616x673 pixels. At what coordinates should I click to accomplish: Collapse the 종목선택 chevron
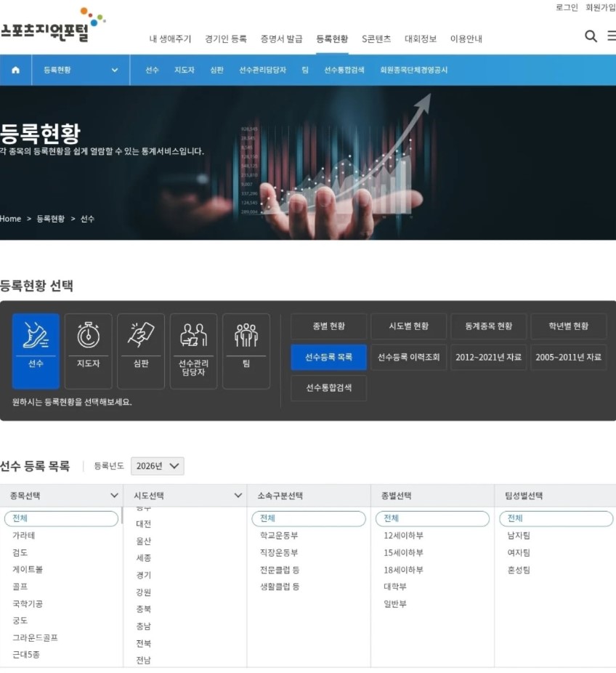coord(114,496)
